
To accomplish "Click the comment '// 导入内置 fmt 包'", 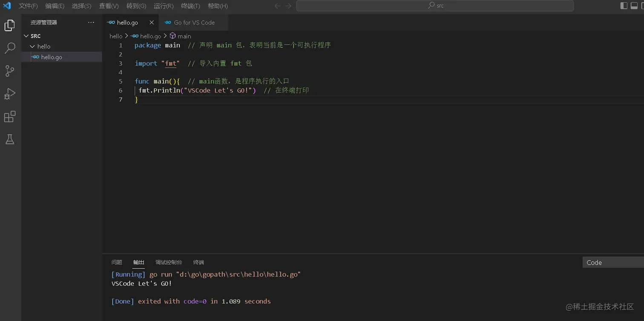I will [x=220, y=63].
